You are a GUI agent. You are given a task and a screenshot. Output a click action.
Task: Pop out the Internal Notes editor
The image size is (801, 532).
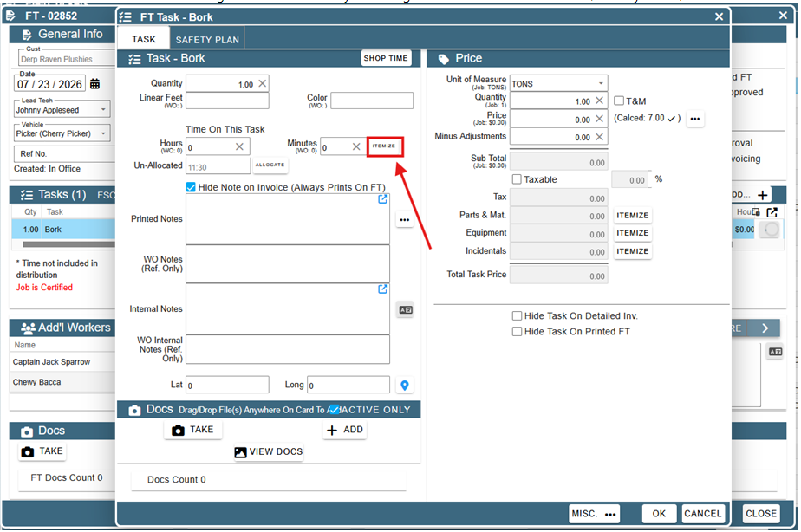click(382, 289)
